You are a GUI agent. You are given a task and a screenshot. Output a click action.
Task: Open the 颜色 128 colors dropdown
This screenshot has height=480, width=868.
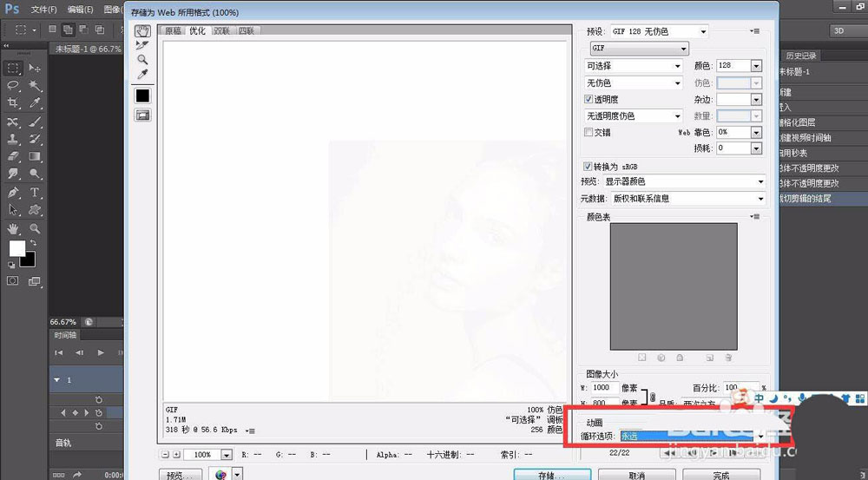[x=756, y=66]
